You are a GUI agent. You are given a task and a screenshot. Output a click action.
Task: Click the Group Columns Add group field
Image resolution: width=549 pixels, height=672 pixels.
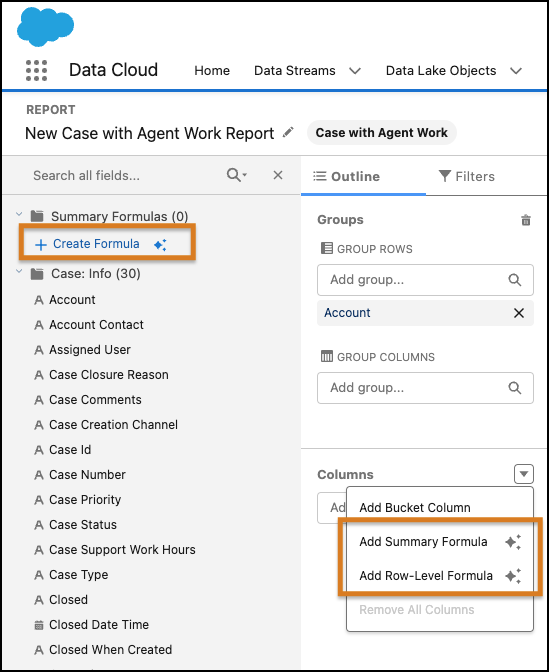point(425,388)
